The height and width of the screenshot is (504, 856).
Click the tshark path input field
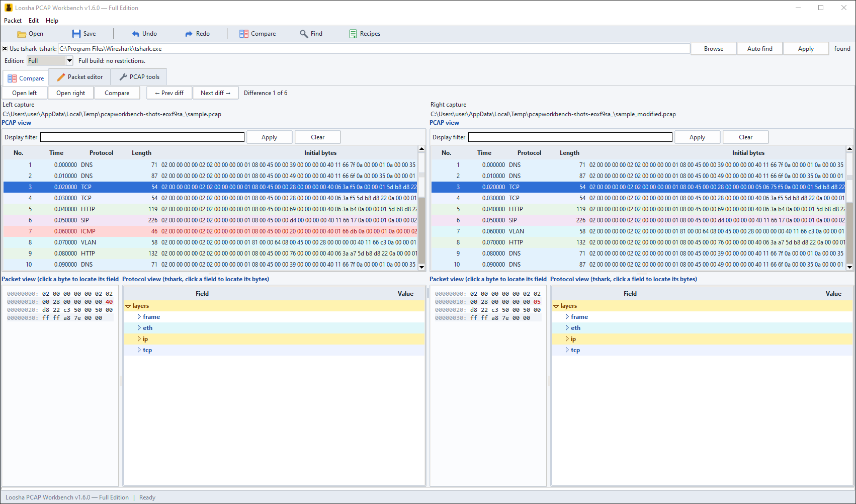point(374,49)
